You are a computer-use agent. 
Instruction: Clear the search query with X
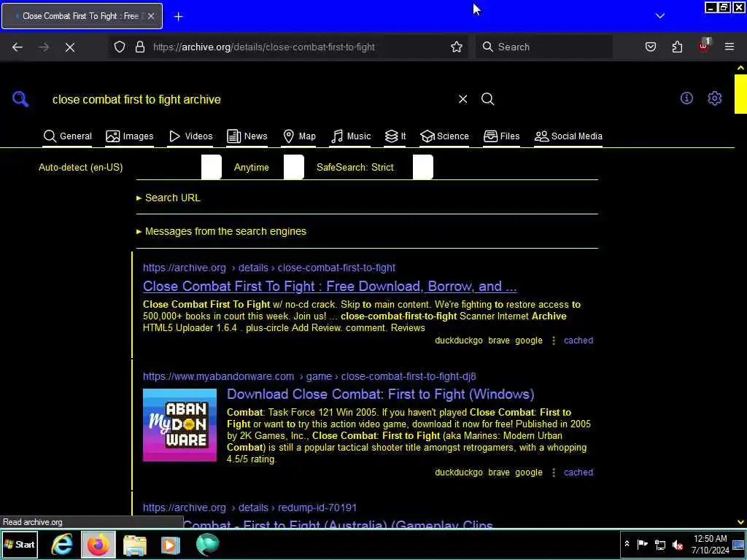[462, 99]
